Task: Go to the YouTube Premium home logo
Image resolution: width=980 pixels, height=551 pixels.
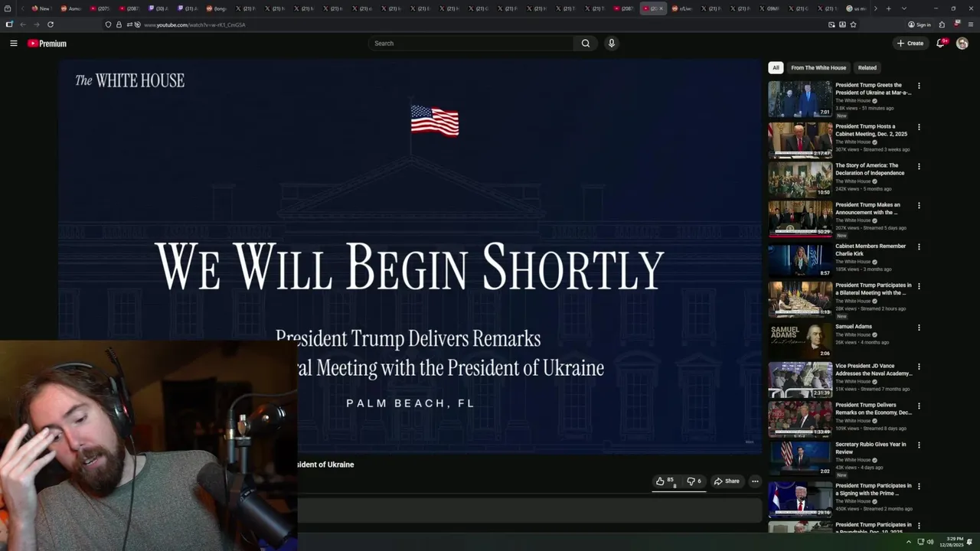Action: coord(47,44)
